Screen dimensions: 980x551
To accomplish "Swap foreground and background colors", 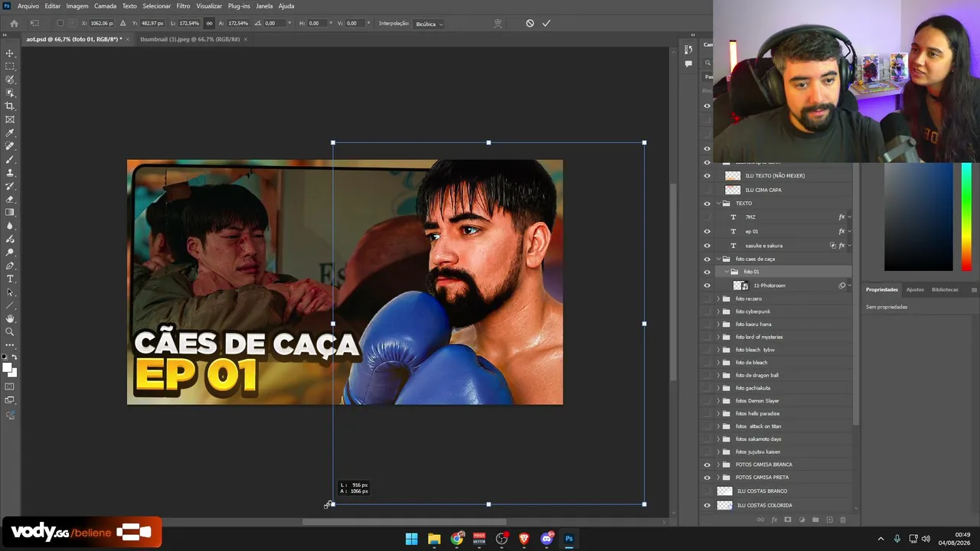I will tap(14, 357).
